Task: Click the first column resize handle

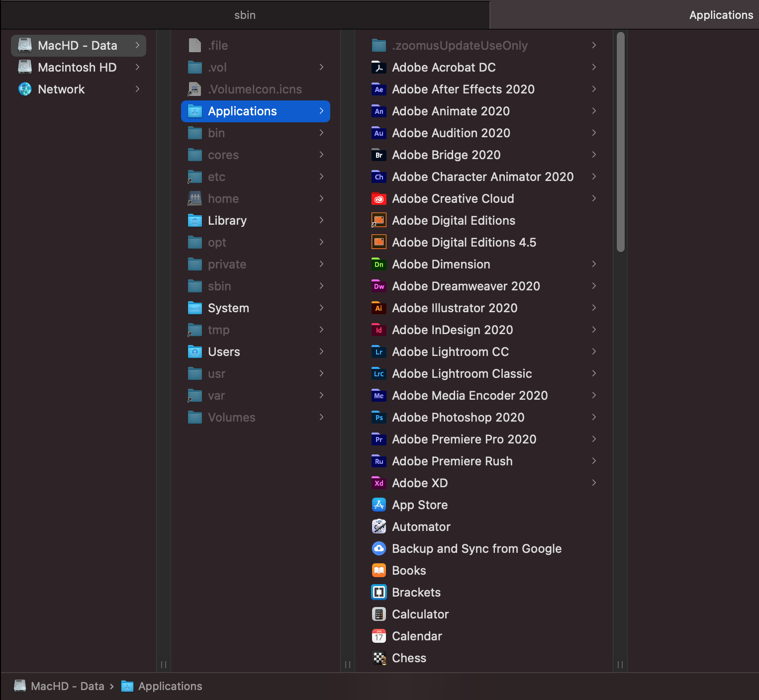Action: tap(164, 664)
